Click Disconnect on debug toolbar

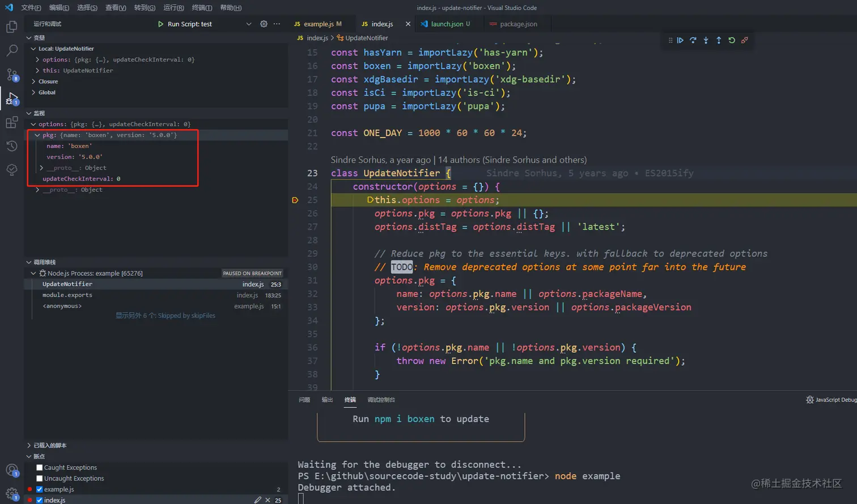click(745, 40)
